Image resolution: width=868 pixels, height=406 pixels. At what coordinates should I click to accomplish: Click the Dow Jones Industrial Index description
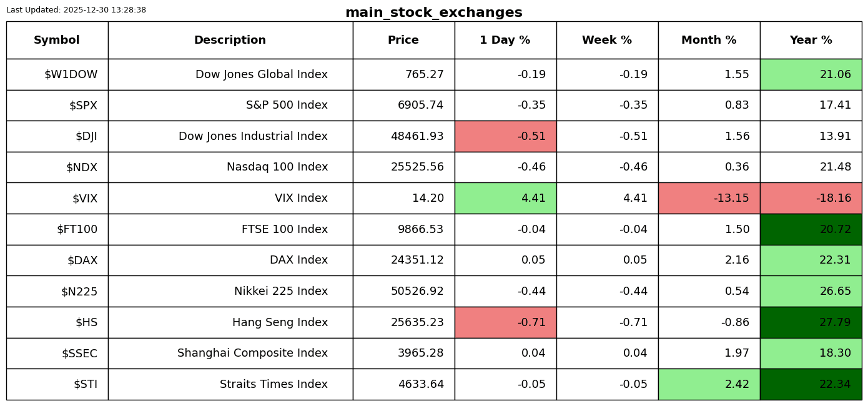tap(253, 136)
